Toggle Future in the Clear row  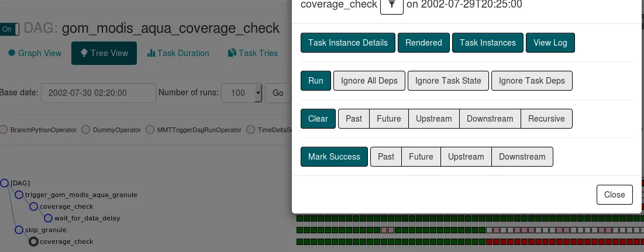point(388,119)
